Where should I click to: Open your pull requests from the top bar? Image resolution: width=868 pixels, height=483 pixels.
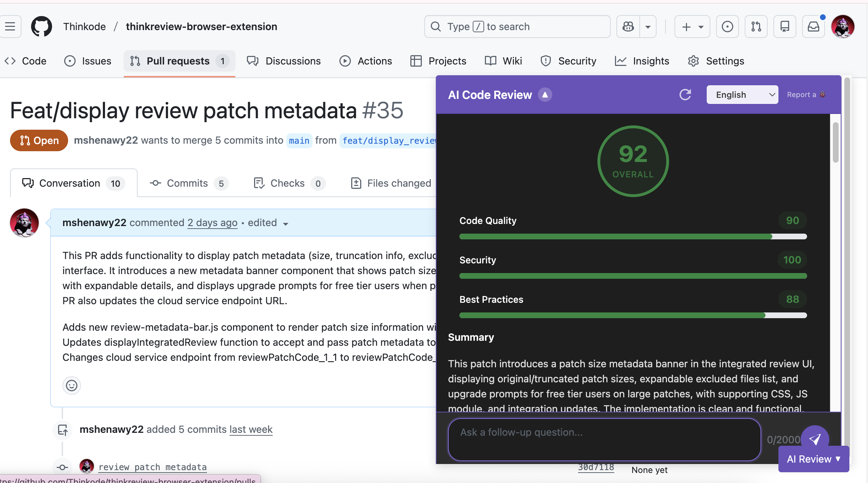click(x=756, y=27)
